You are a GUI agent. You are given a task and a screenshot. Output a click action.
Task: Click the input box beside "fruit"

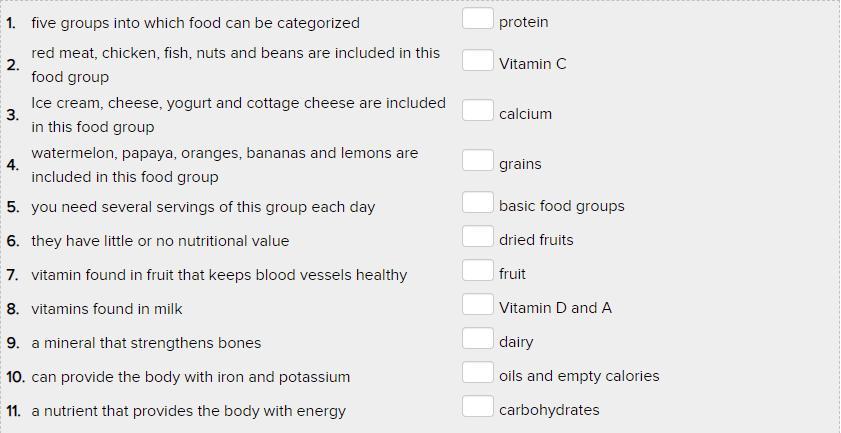pyautogui.click(x=477, y=271)
